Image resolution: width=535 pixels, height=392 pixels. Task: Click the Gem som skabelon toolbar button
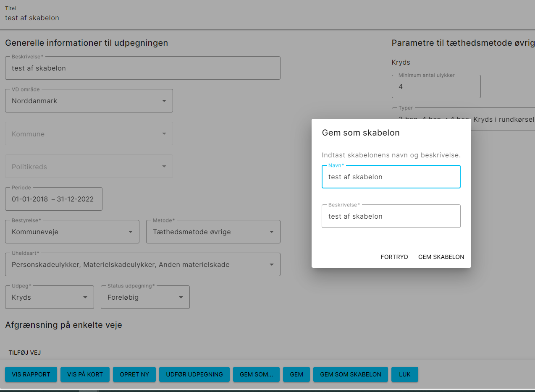coord(350,374)
